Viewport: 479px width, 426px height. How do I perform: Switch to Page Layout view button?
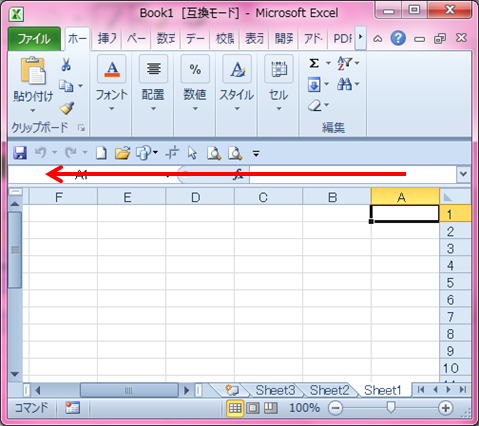point(253,408)
